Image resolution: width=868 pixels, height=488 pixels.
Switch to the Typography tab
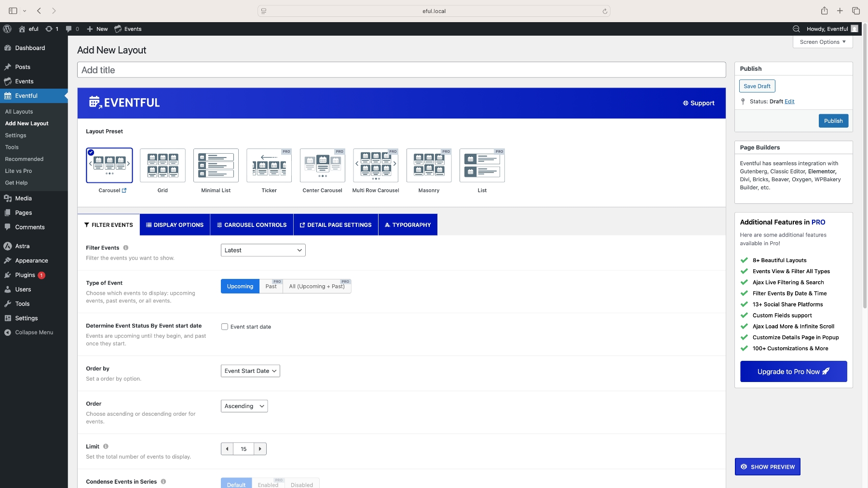408,225
